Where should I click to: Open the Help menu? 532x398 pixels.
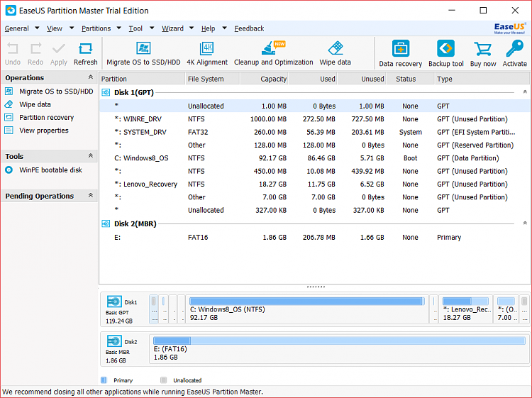[208, 28]
